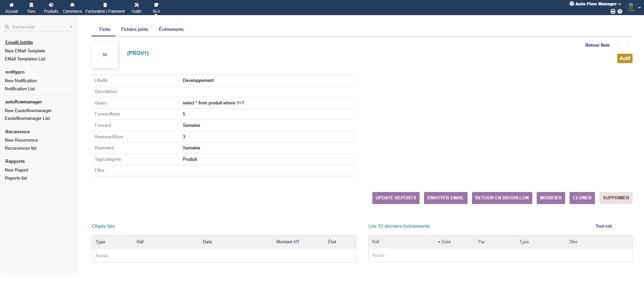Open help via question mark icon
Viewport: 644px width, 287px height.
(620, 11)
